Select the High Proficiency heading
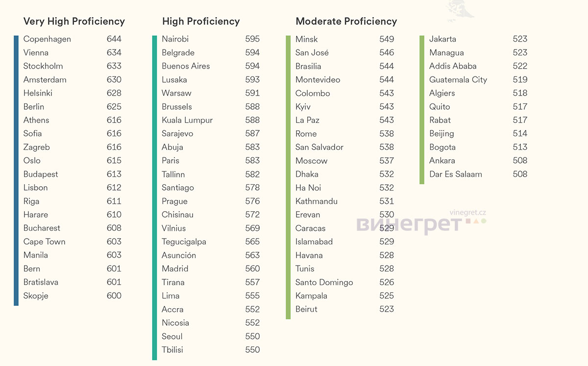 (201, 22)
